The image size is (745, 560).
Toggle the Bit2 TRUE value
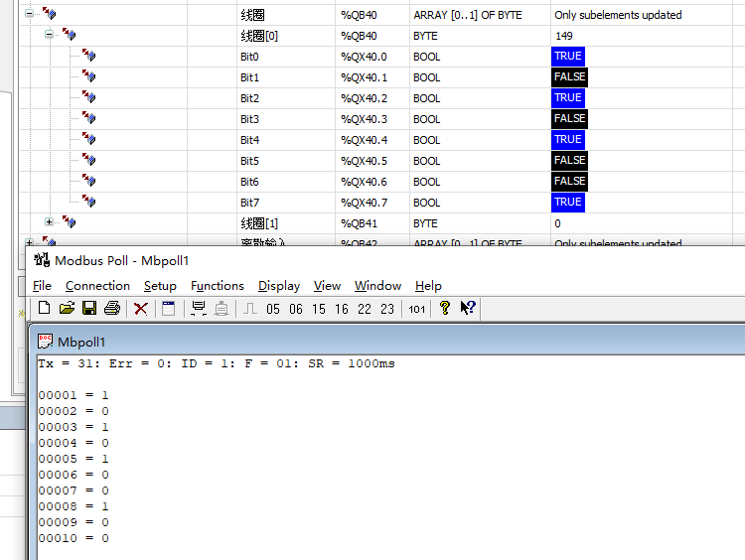(x=568, y=98)
